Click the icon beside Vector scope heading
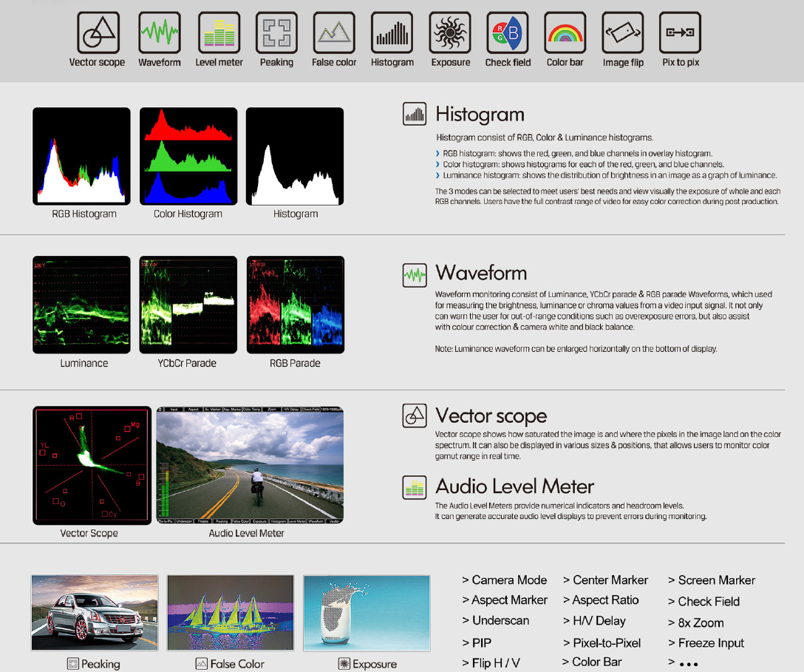This screenshot has width=804, height=672. [415, 415]
